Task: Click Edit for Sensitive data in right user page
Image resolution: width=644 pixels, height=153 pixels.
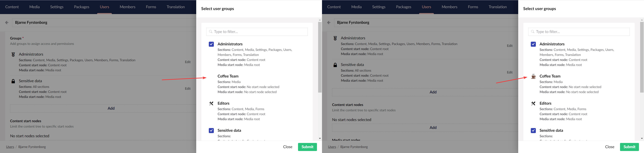Action: point(510,73)
